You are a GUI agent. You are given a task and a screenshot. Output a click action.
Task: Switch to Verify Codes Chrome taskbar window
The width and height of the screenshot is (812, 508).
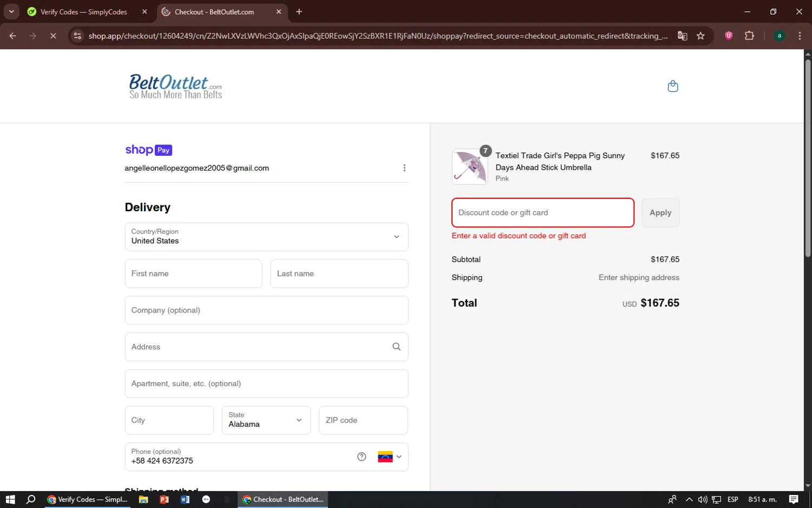(x=87, y=499)
